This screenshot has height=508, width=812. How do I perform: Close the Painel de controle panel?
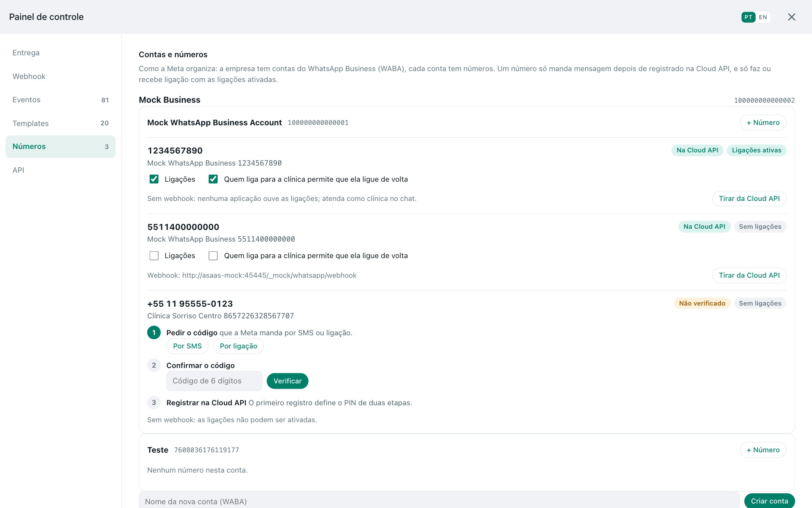(x=791, y=17)
